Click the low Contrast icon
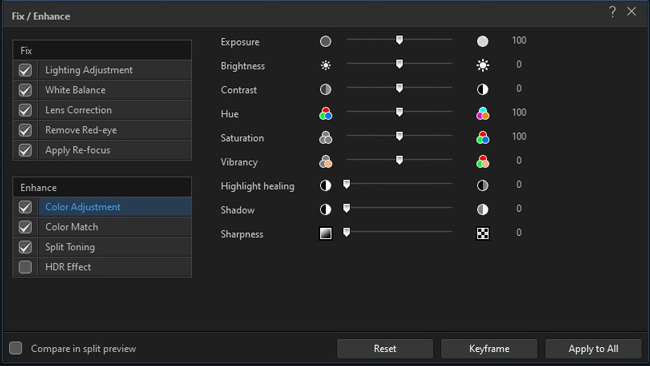This screenshot has width=650, height=366. tap(325, 89)
